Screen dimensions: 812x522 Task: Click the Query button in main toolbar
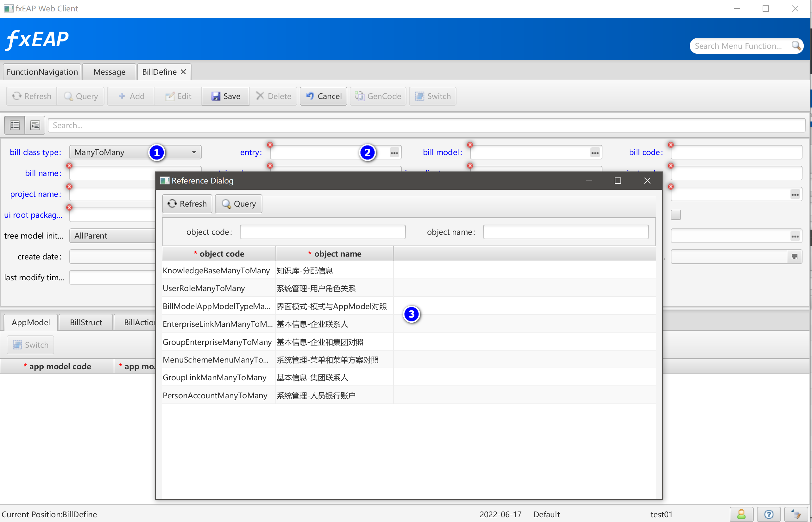81,96
